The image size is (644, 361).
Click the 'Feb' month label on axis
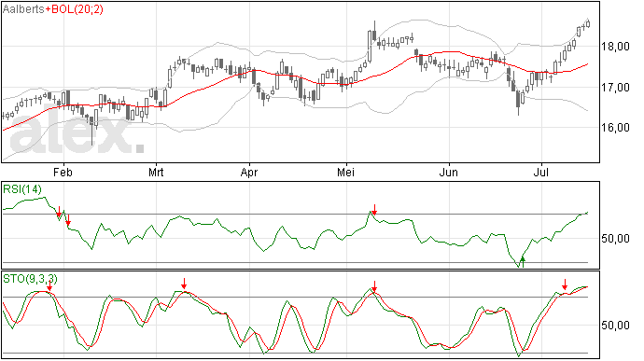click(x=63, y=172)
